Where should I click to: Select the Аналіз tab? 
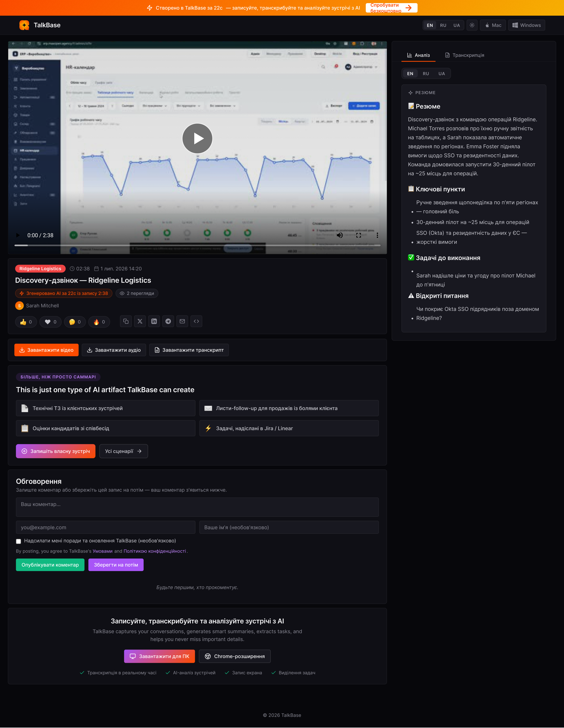point(418,55)
